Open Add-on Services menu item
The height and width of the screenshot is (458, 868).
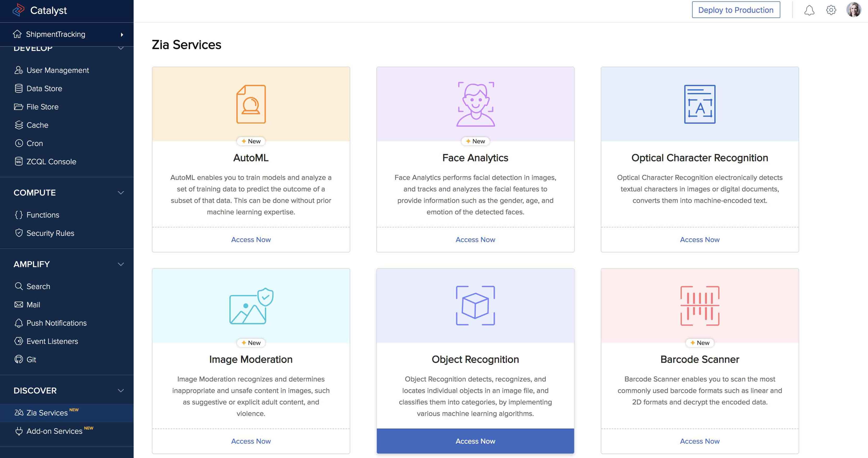pyautogui.click(x=54, y=431)
